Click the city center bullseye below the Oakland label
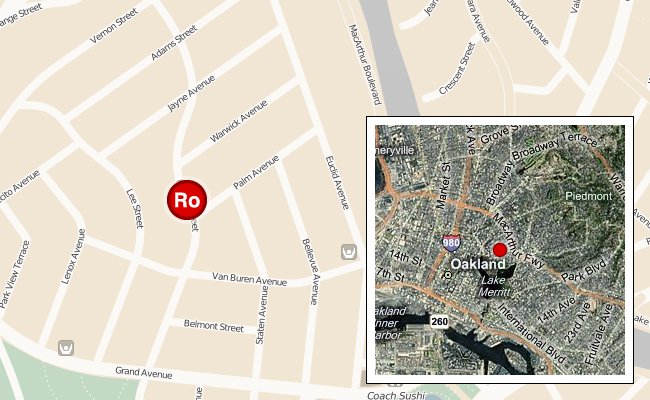The image size is (650, 400). (x=448, y=275)
